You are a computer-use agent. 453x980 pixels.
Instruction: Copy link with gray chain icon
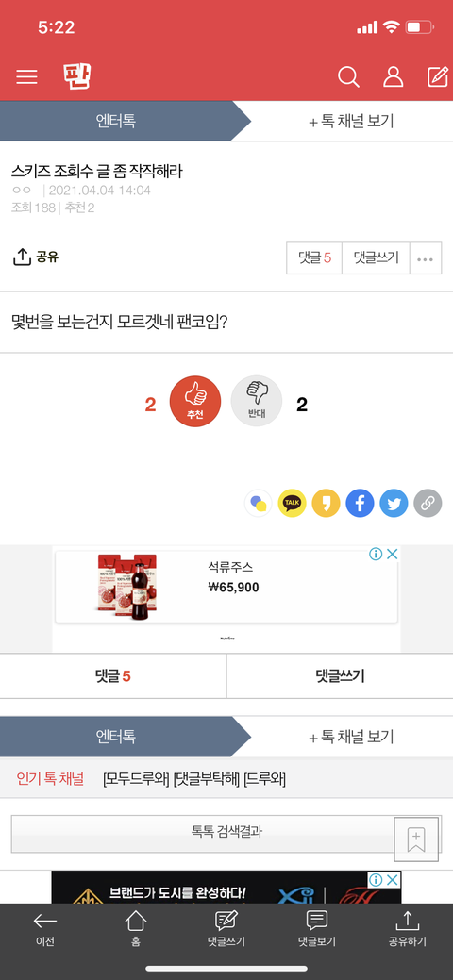coord(428,503)
